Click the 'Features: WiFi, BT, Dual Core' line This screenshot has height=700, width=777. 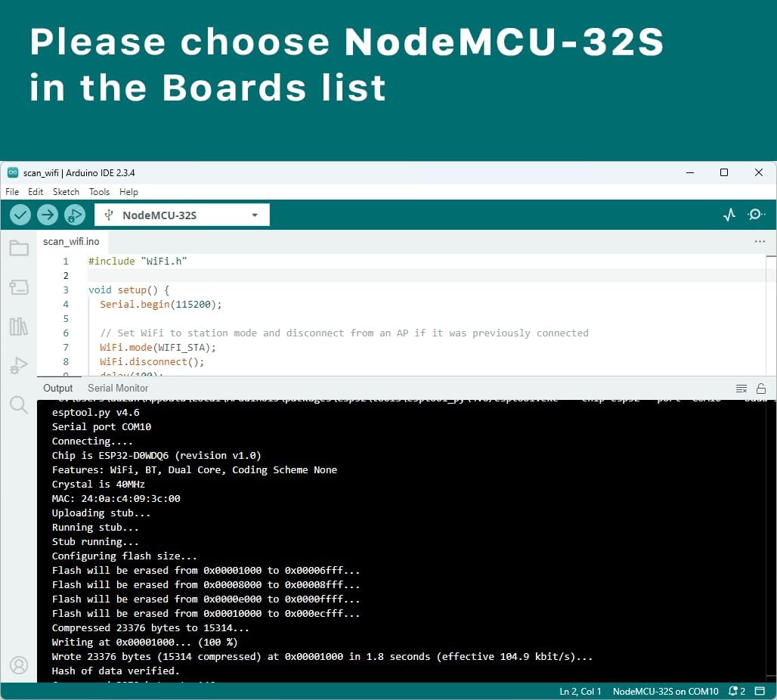point(194,469)
